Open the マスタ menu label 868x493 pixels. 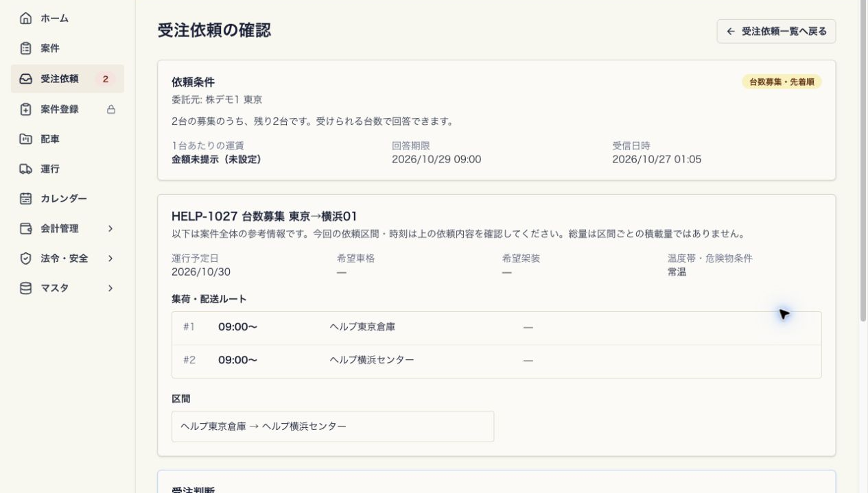click(x=55, y=289)
